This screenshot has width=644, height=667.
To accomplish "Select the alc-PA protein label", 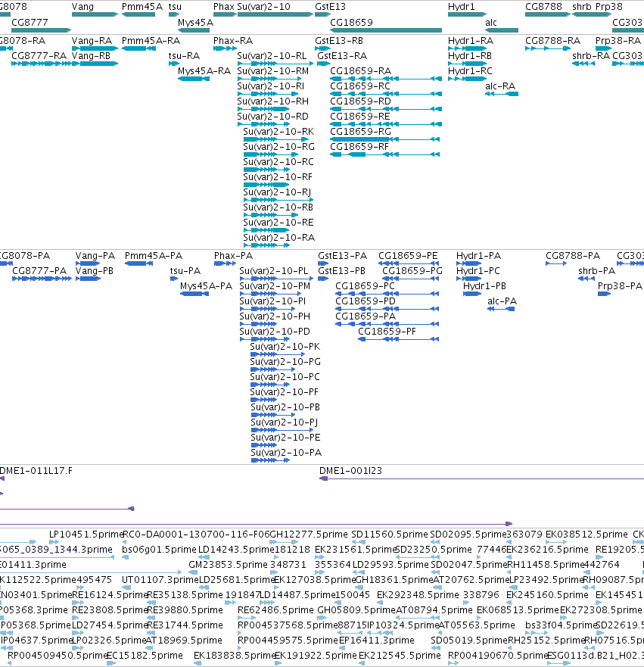I will tap(502, 301).
